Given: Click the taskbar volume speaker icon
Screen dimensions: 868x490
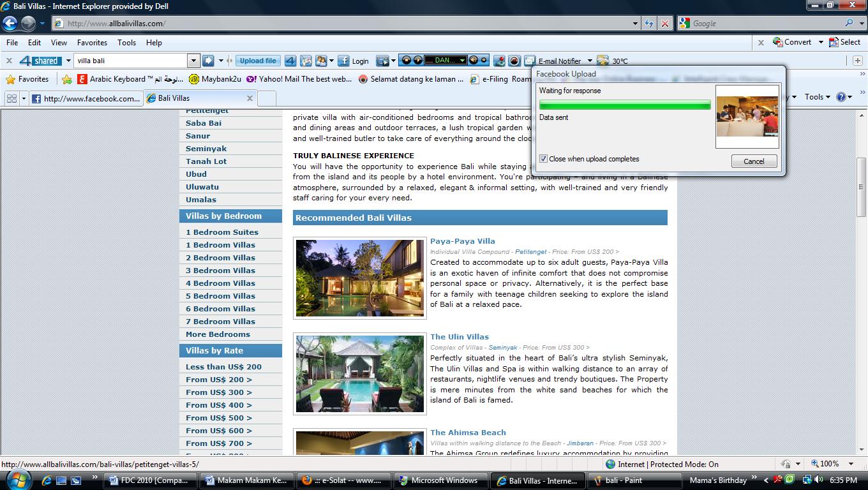Looking at the screenshot, I should coord(819,480).
